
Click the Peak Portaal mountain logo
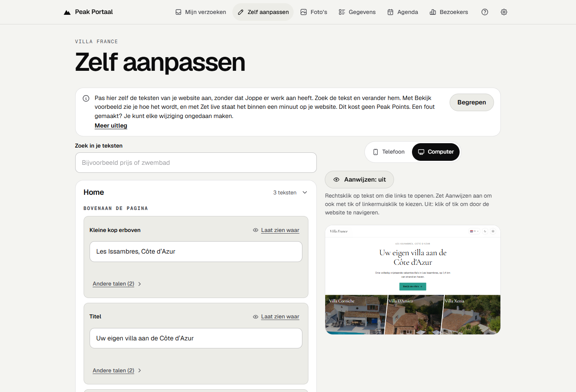(67, 12)
